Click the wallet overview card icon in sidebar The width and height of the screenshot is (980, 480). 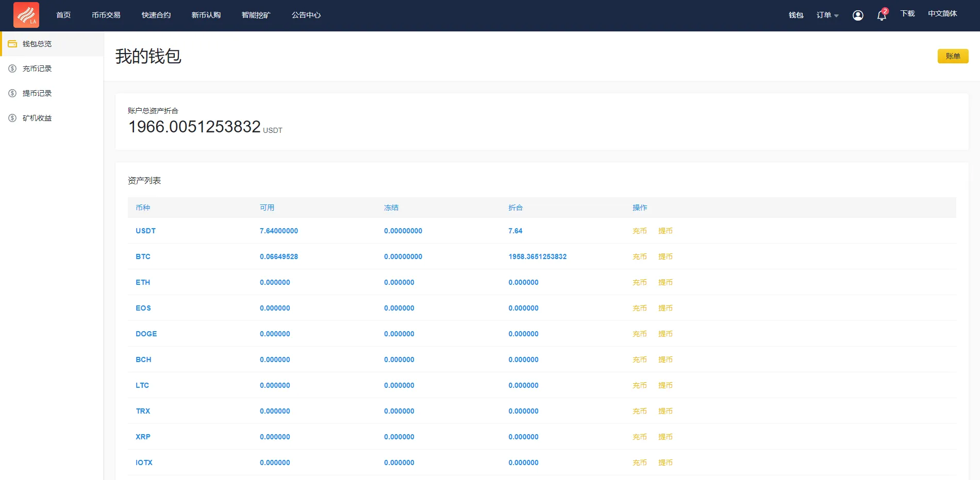[12, 44]
